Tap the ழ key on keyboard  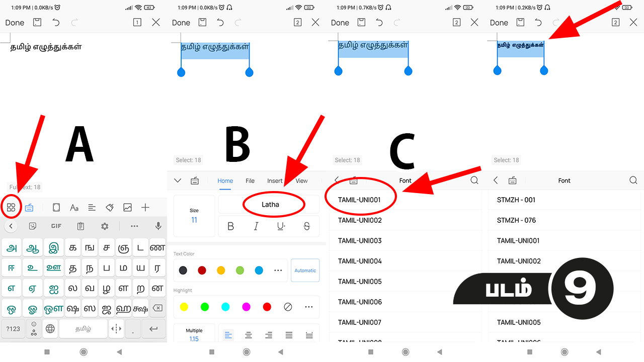[x=106, y=289]
